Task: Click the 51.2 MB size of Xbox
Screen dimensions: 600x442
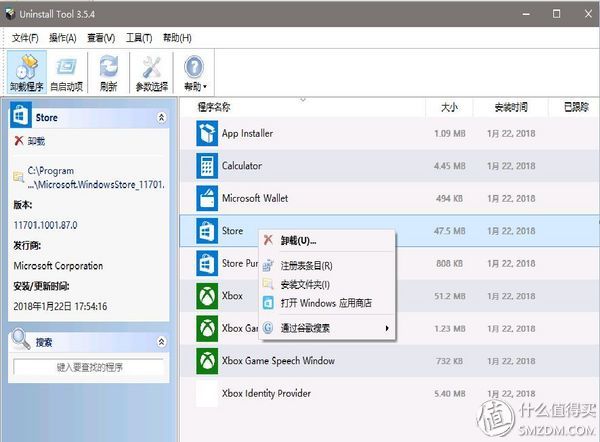Action: click(x=449, y=296)
